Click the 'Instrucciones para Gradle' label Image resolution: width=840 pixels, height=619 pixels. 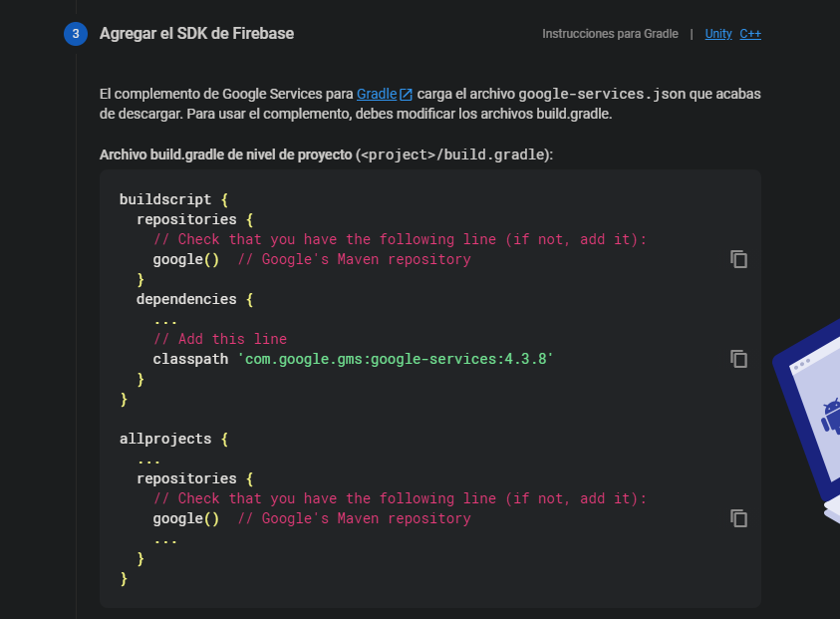click(x=610, y=34)
